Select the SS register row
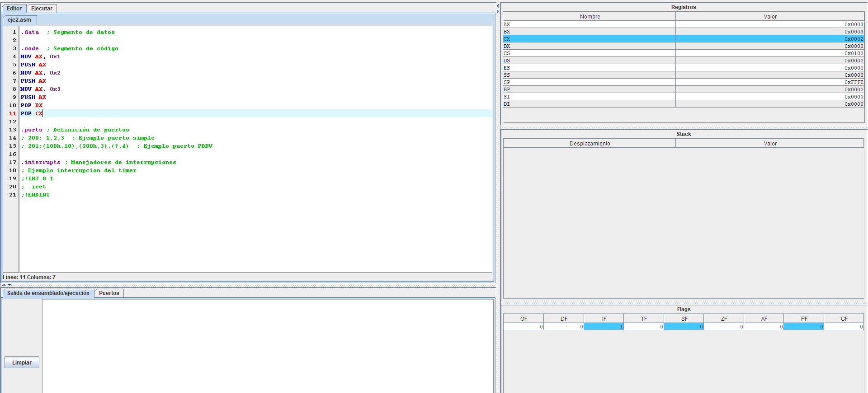 click(684, 75)
